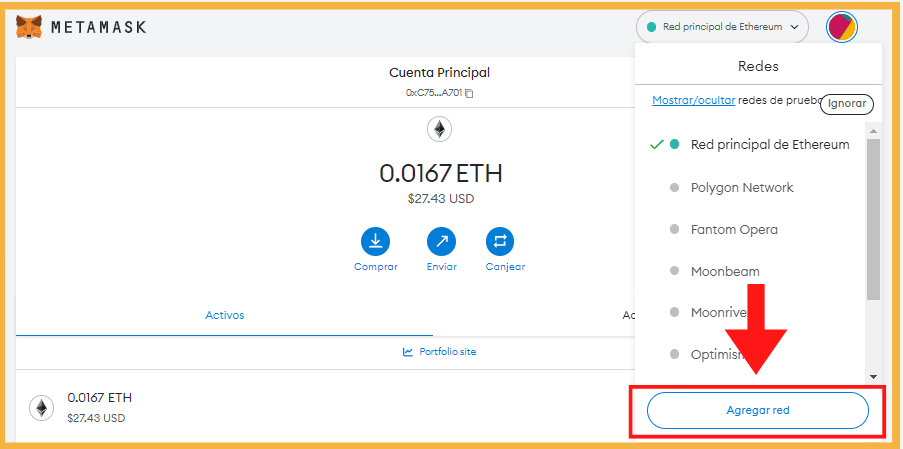Click the Ignorar button
Screen dimensions: 903x449
pos(847,104)
